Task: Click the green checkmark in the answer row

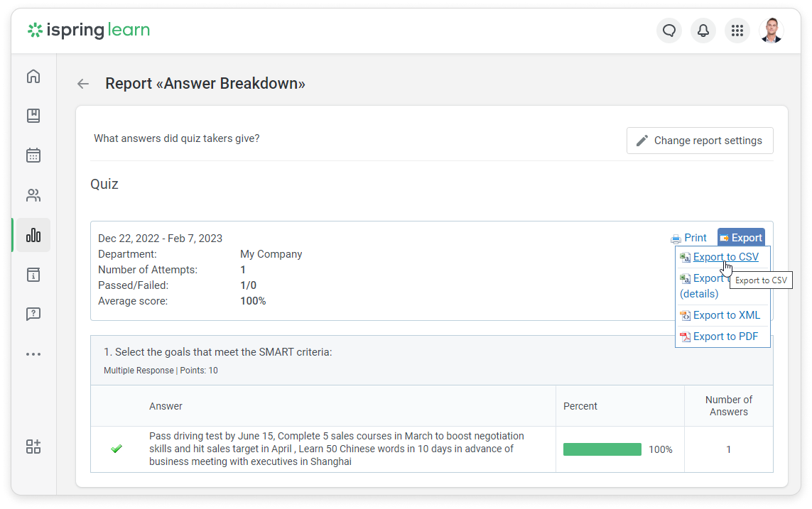Action: 117,449
